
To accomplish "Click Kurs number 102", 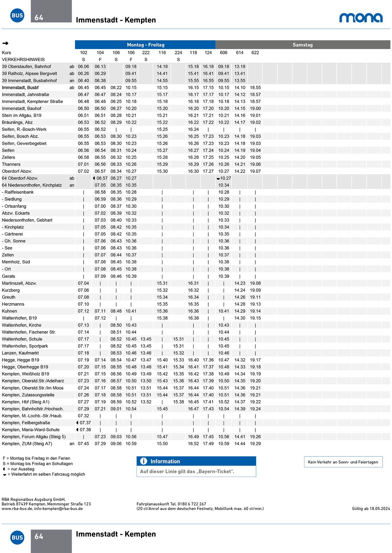I will tap(84, 53).
